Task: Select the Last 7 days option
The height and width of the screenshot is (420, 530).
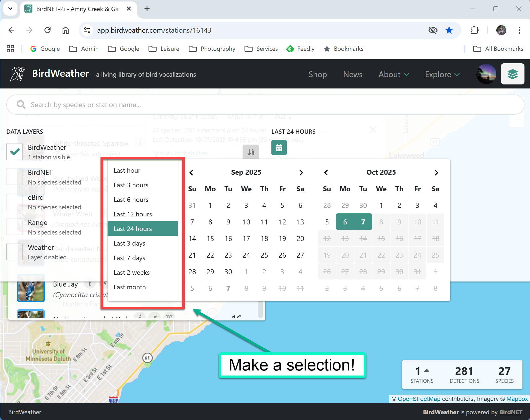Action: [129, 258]
